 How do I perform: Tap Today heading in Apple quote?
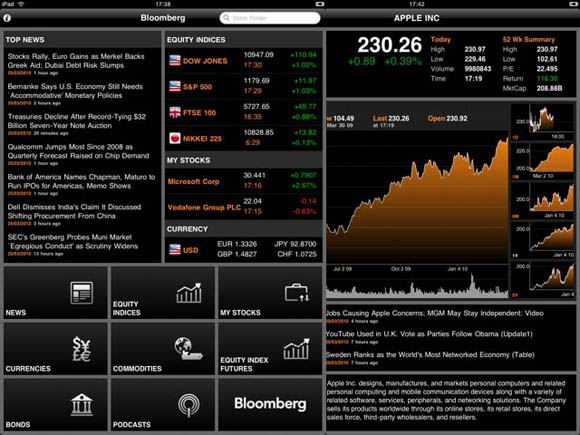440,39
